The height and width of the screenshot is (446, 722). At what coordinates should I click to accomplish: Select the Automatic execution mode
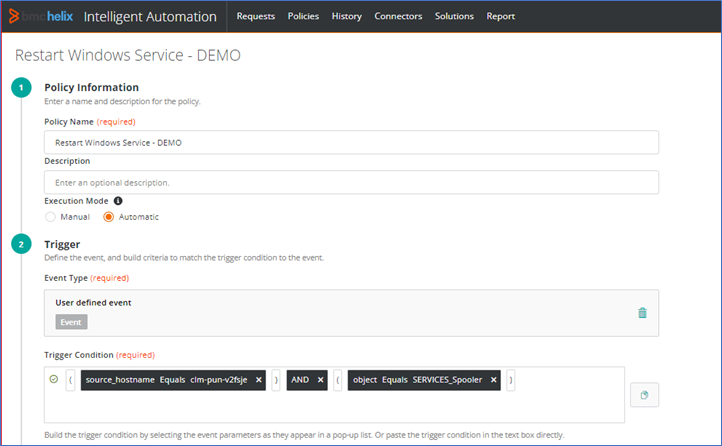(108, 217)
